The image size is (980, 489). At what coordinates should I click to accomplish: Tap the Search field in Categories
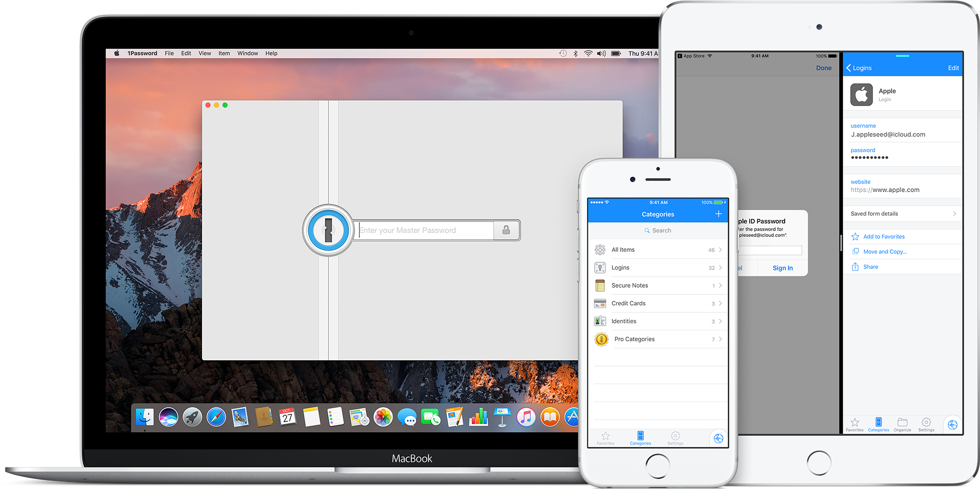pyautogui.click(x=657, y=231)
